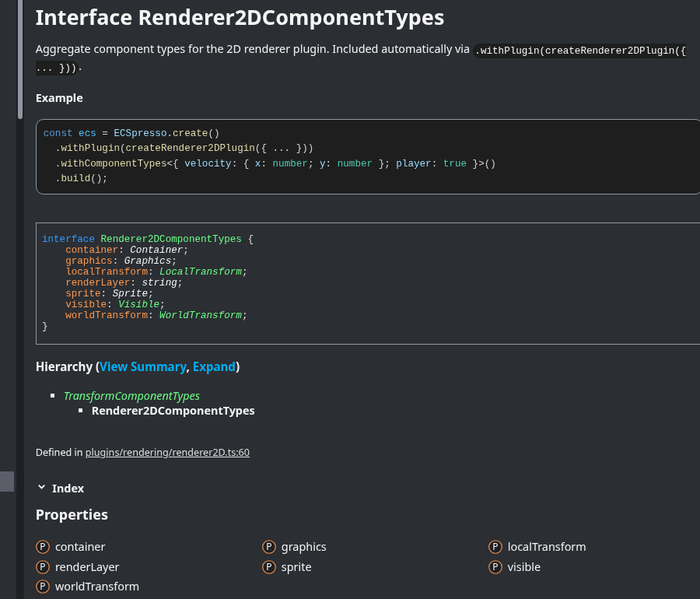Click the sprite: Sprite line in signature
This screenshot has width=700, height=599.
110,293
